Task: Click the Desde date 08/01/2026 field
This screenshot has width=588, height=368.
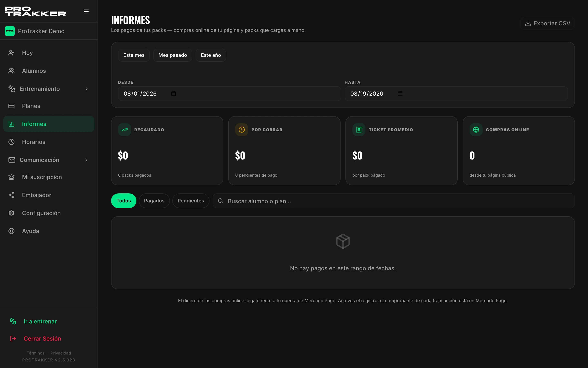Action: [x=230, y=93]
